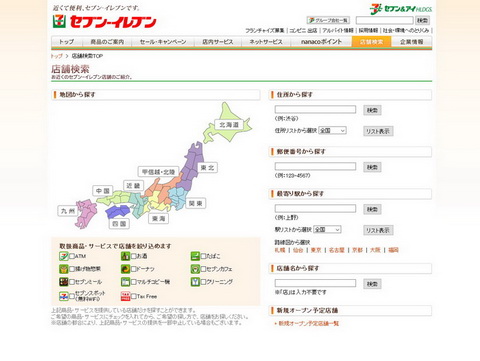Select 九州 region label on the map
Image resolution: width=480 pixels, height=361 pixels.
(68, 211)
